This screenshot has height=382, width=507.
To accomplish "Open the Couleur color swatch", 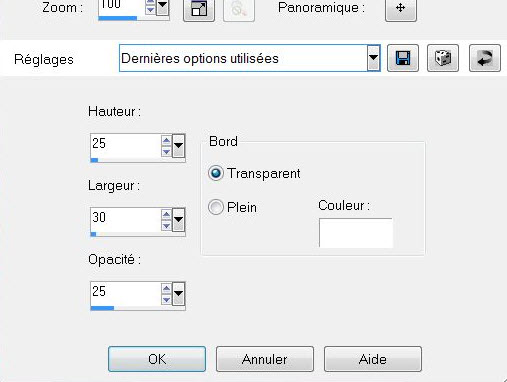I will [x=356, y=233].
